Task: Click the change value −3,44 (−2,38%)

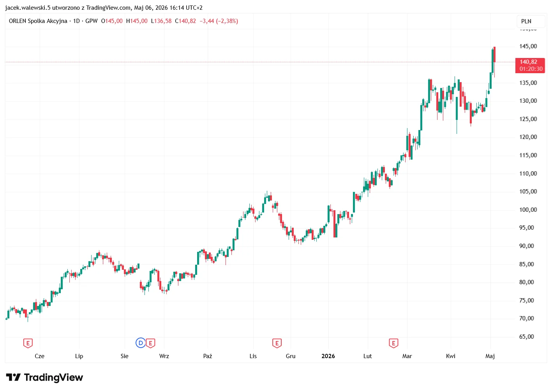Action: (x=219, y=21)
